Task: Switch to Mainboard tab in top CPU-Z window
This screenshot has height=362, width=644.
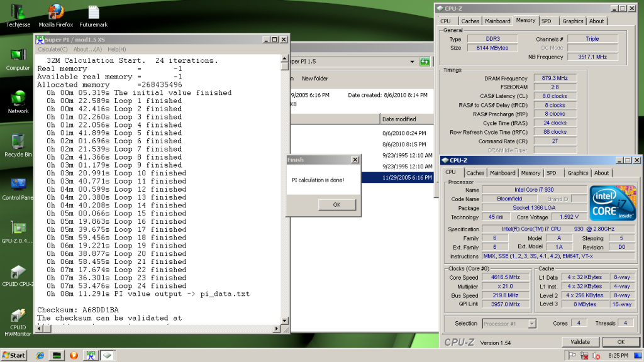Action: pos(497,21)
